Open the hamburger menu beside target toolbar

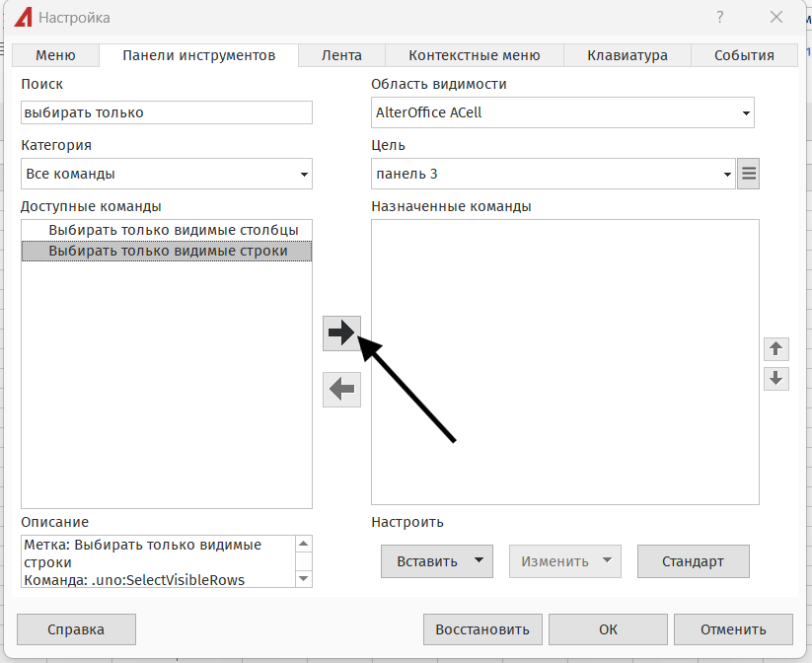(x=749, y=175)
